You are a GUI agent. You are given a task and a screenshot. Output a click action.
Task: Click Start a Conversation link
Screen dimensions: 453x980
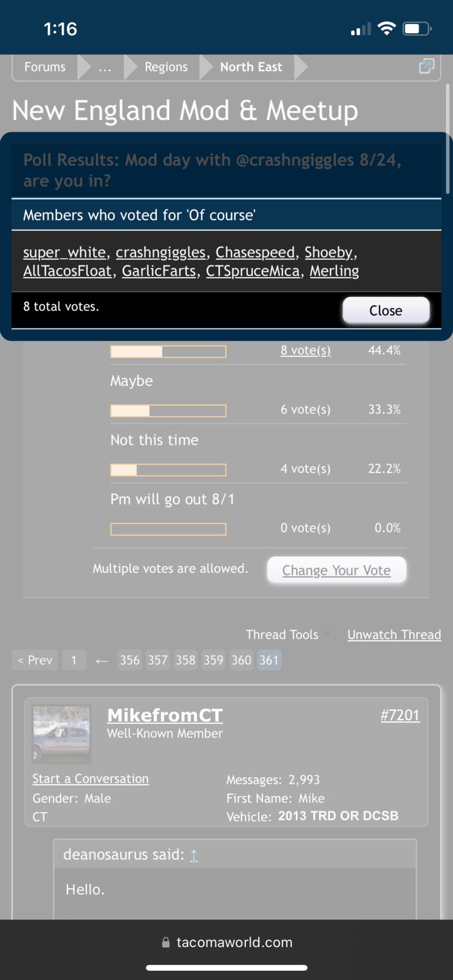pos(91,779)
